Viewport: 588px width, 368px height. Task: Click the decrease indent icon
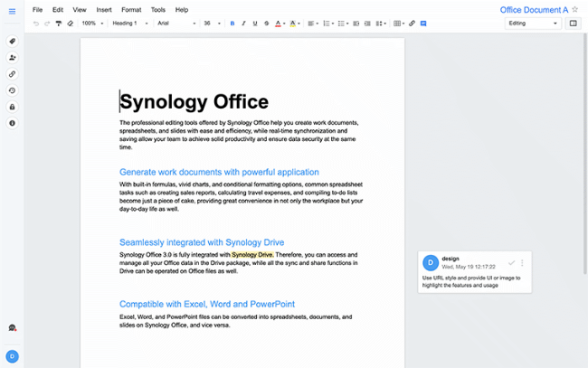[x=356, y=24]
